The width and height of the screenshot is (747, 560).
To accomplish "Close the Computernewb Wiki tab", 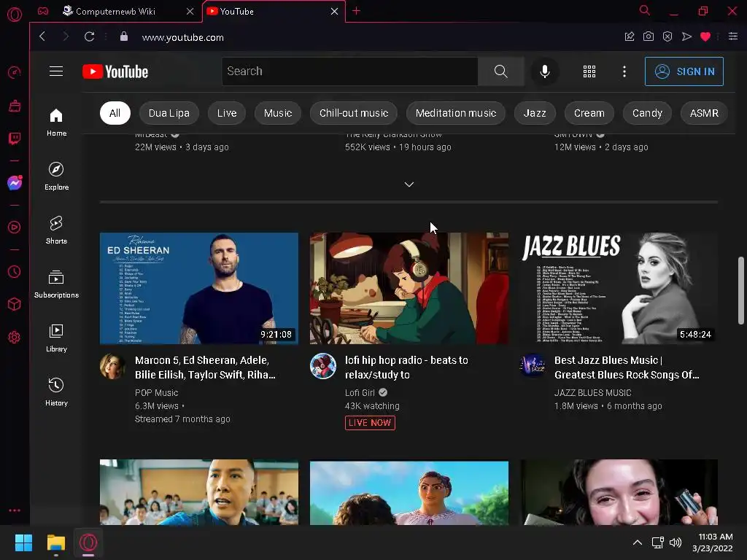I will tap(190, 11).
